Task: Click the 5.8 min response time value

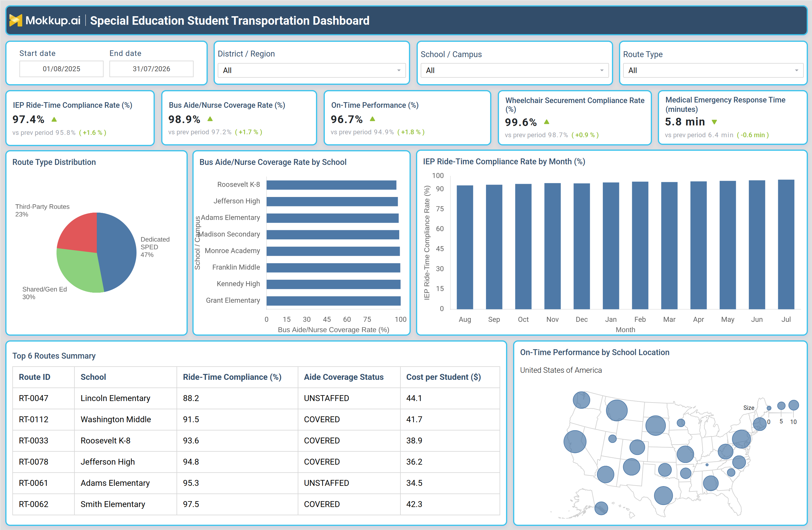Action: [x=685, y=122]
